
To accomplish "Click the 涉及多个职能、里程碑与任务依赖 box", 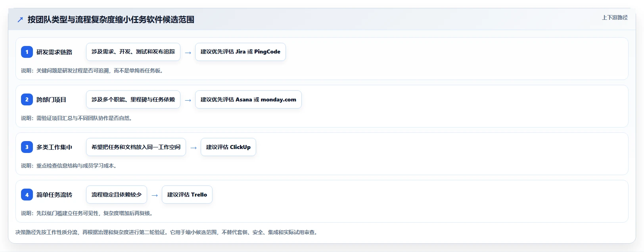I will click(x=133, y=99).
